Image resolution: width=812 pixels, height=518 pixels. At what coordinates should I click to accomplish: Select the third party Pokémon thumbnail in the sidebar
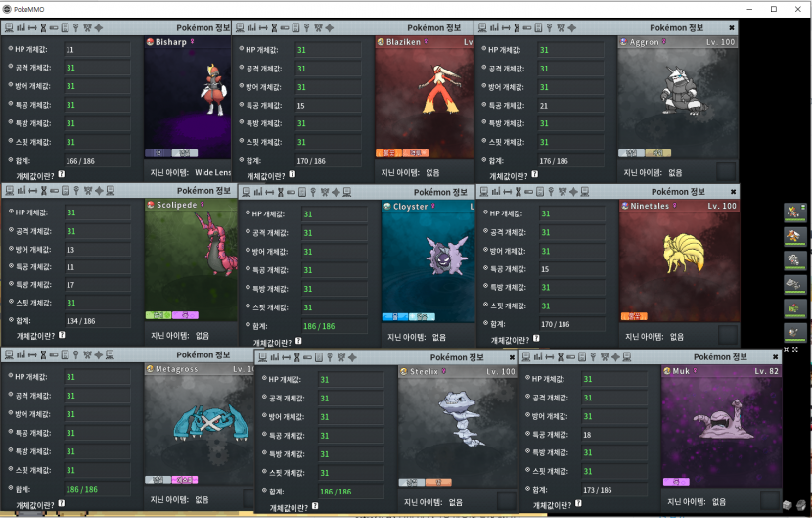(794, 259)
